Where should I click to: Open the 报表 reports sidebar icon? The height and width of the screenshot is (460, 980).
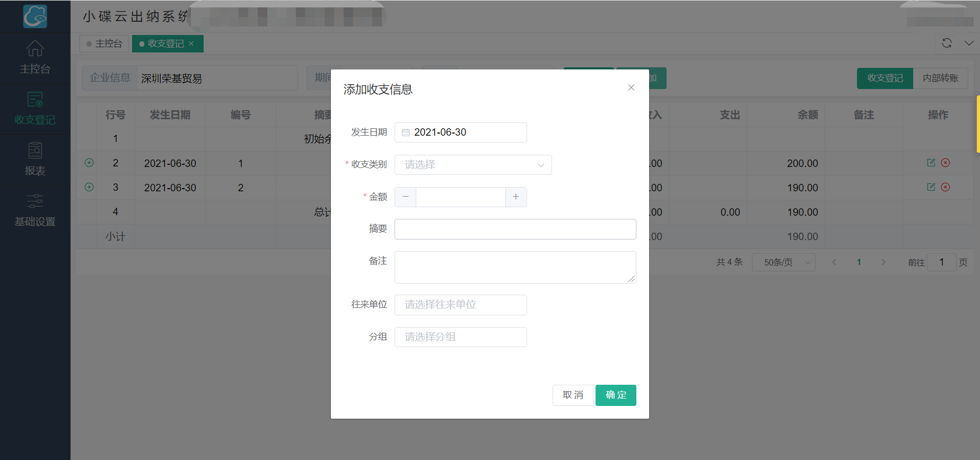pos(35,151)
